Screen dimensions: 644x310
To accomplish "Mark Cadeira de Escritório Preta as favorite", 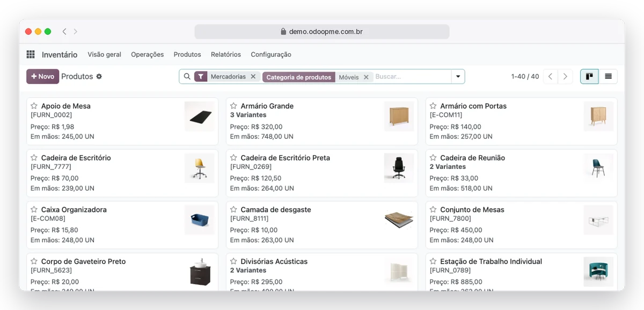I will 233,158.
